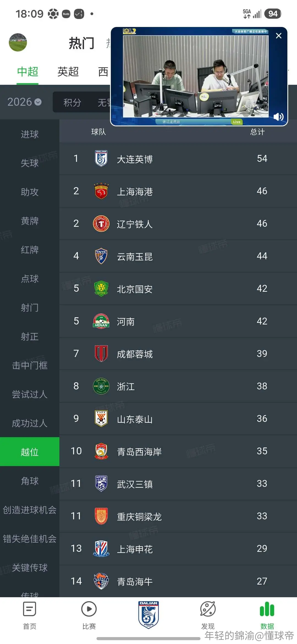Viewport: 297px width, 644px height.
Task: Tap the Dalian Yingbo crest in bottom bar
Action: [148, 615]
